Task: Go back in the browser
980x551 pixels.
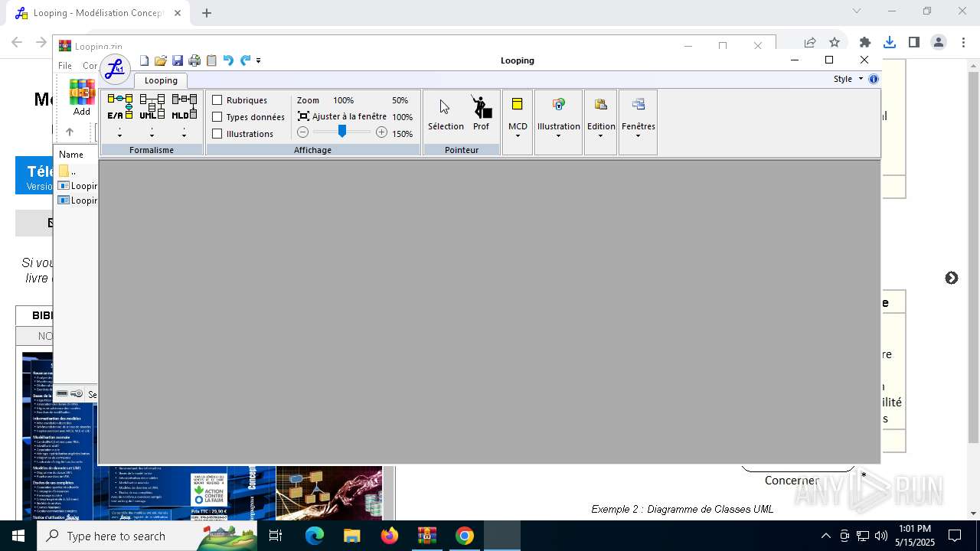Action: point(17,43)
